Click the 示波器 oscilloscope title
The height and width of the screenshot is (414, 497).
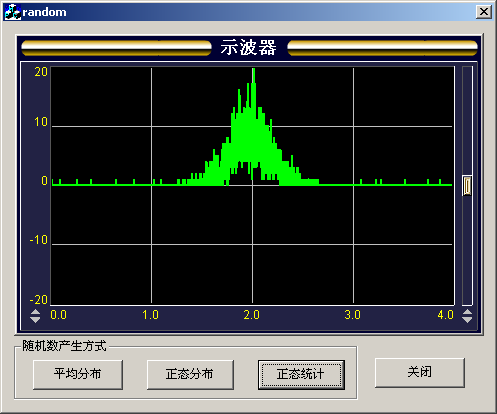249,47
